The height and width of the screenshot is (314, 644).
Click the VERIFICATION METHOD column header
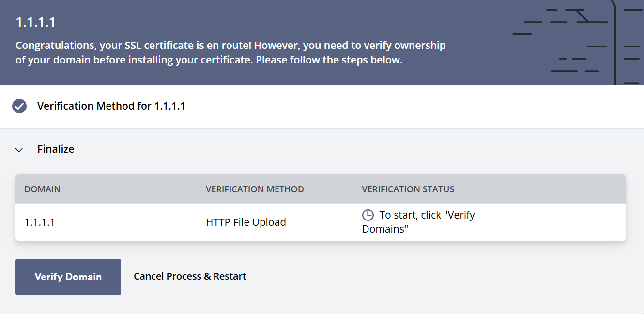(255, 189)
